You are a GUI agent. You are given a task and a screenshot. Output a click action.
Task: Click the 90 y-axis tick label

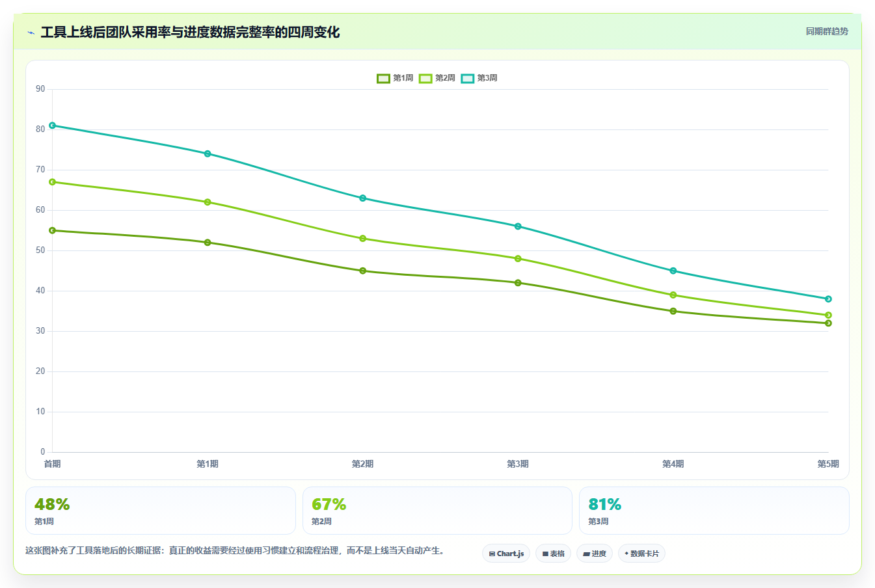[40, 89]
